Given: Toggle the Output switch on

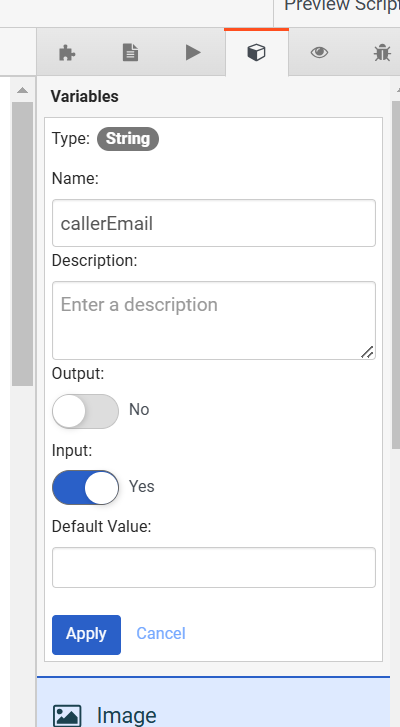Looking at the screenshot, I should 85,411.
